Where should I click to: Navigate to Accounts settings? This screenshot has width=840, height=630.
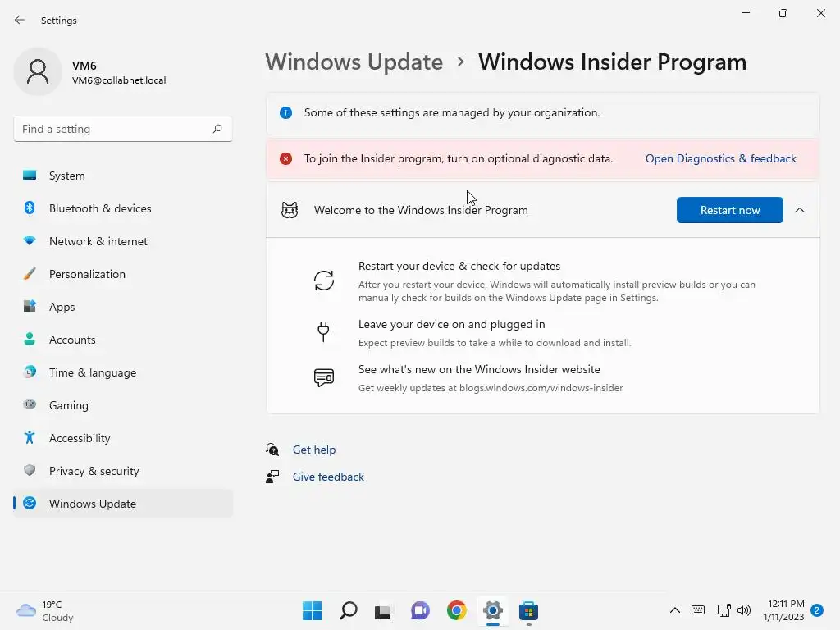point(123,340)
